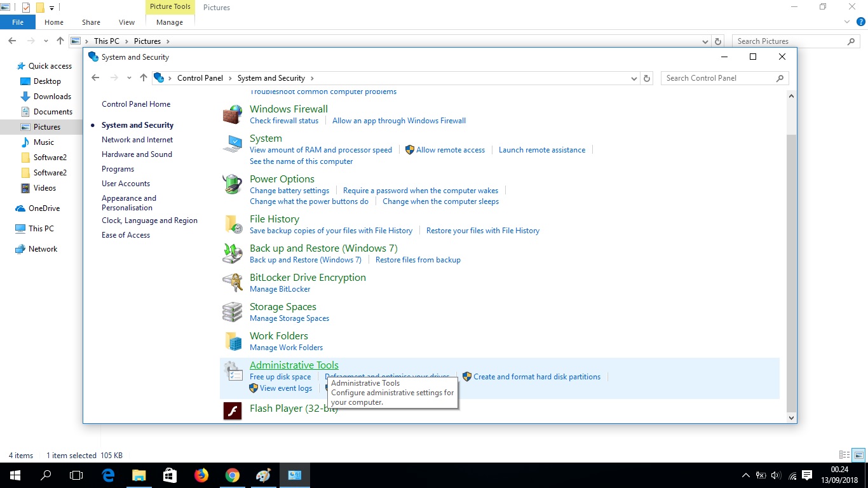Launch Microsoft Edge from the taskbar
The width and height of the screenshot is (868, 488).
108,475
